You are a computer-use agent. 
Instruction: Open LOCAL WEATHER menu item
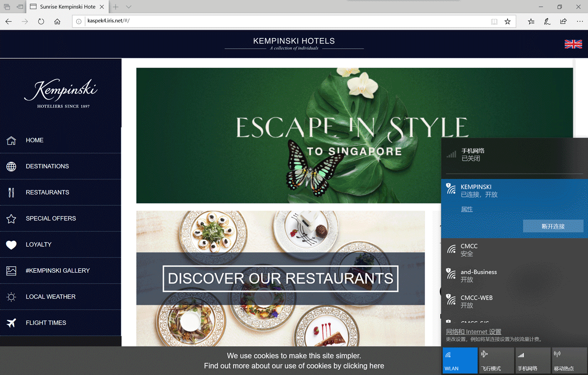tap(60, 297)
